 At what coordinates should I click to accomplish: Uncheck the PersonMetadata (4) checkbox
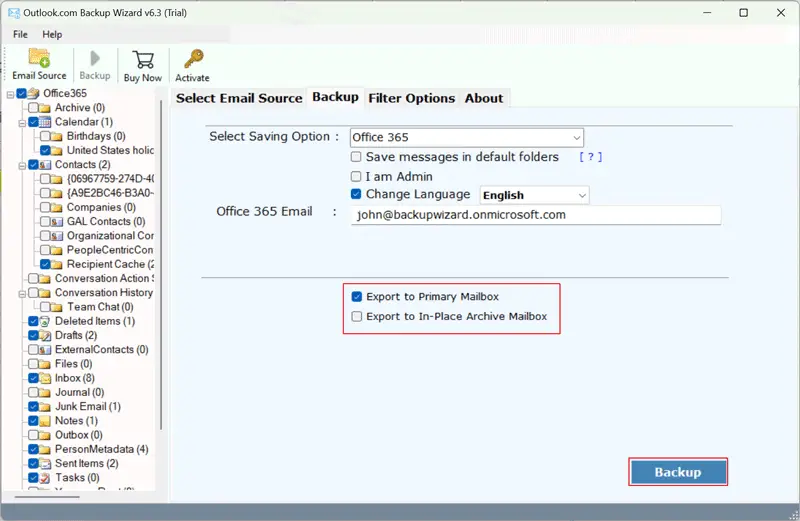pyautogui.click(x=33, y=449)
